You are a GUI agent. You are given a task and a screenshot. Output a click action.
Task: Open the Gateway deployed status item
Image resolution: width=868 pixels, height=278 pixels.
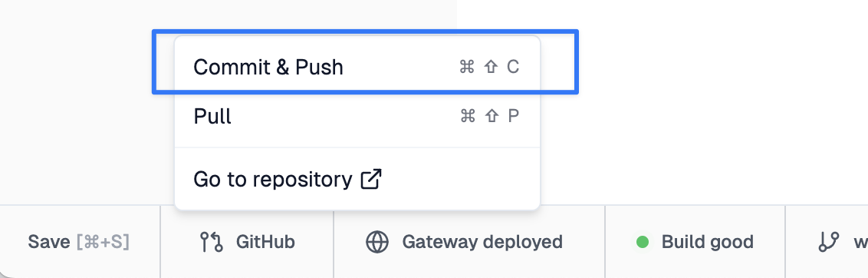tap(469, 242)
